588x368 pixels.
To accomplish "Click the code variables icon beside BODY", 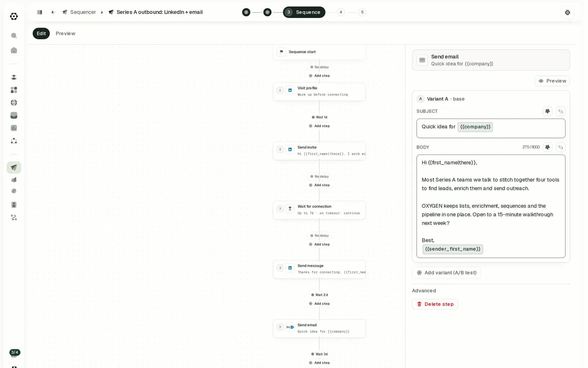I will click(560, 147).
